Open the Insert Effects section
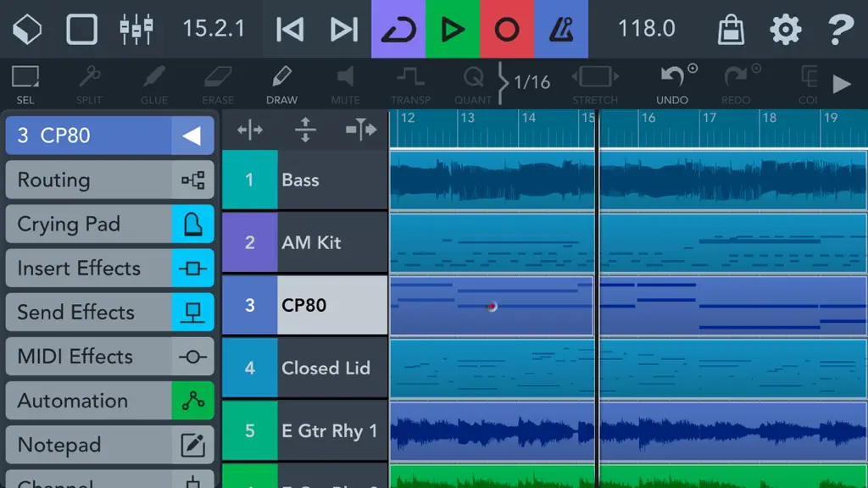Screen dimensions: 868x488 pos(109,269)
